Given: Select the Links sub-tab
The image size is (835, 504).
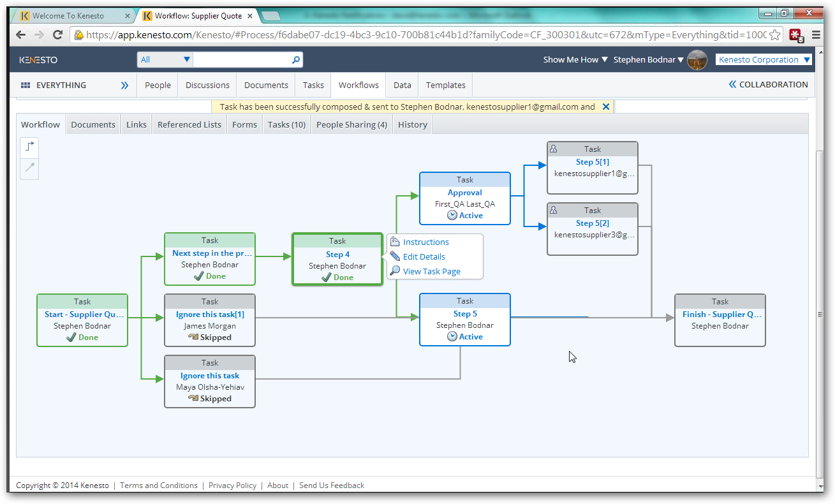Looking at the screenshot, I should click(x=137, y=124).
